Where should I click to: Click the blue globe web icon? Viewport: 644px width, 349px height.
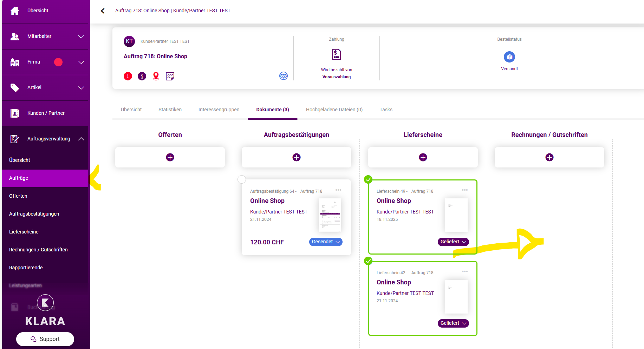284,76
